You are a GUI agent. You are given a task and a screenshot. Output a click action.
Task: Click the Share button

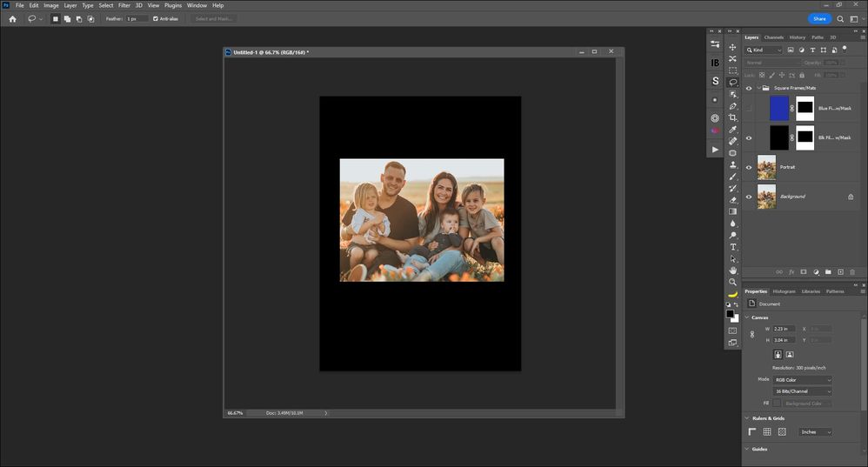tap(819, 19)
